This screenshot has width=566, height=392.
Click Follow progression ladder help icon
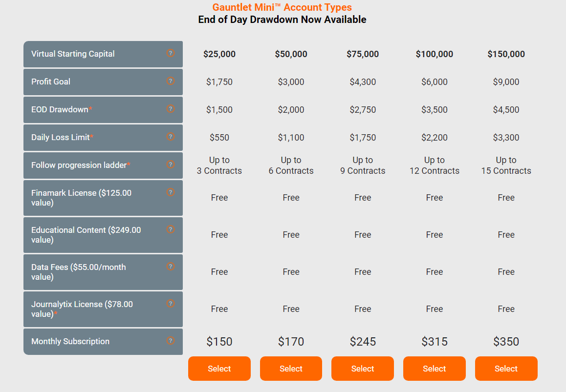click(171, 165)
